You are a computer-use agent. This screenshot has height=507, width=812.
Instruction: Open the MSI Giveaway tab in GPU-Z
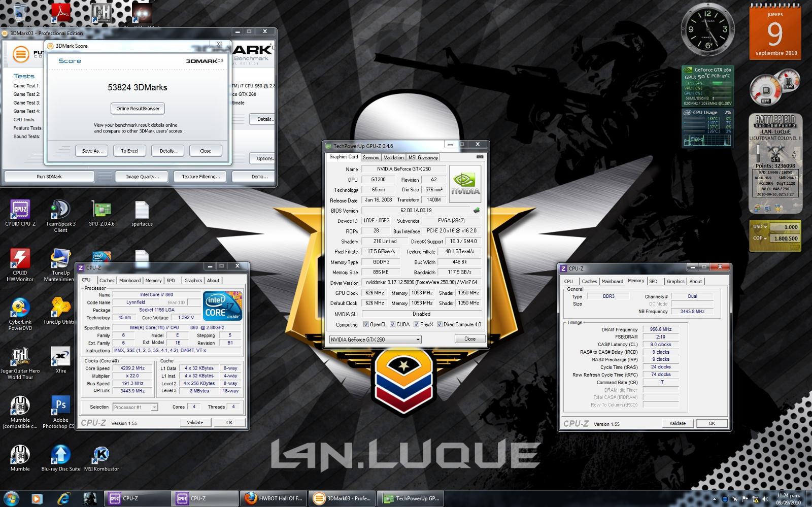click(x=423, y=157)
